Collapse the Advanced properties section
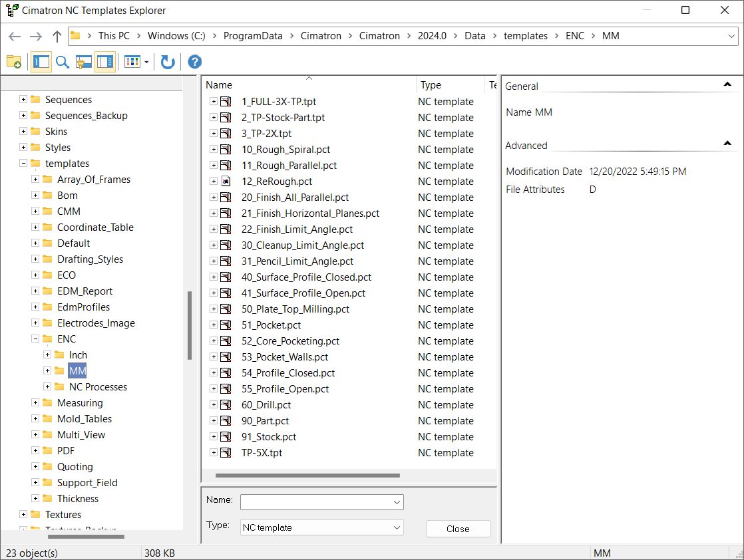 [x=727, y=143]
